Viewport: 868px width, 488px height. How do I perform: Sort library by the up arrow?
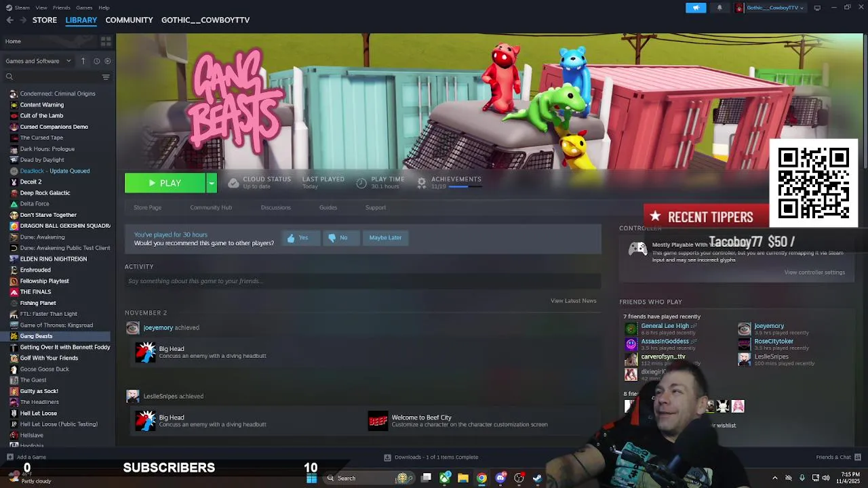(x=83, y=61)
